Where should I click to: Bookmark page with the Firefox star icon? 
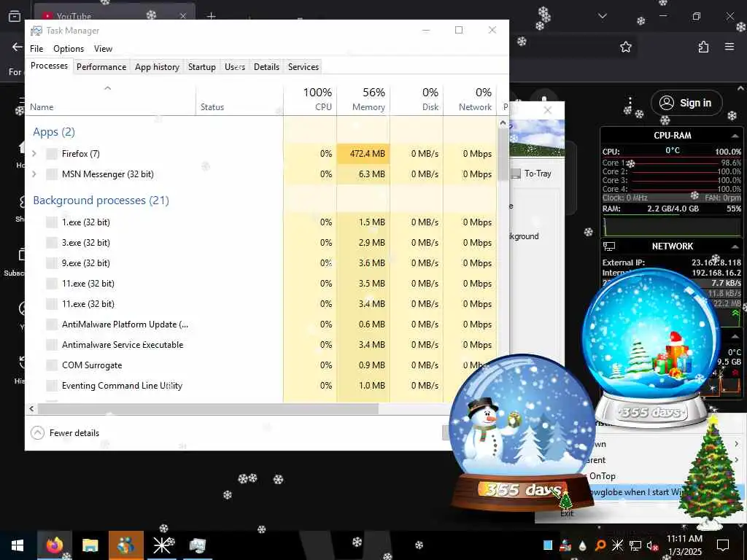click(625, 47)
